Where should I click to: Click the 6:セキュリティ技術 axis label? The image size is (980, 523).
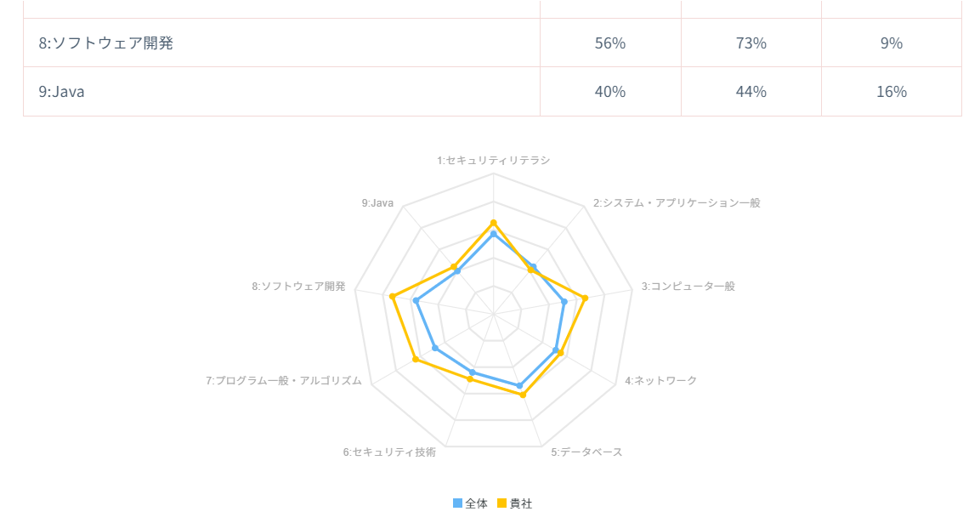(x=389, y=452)
